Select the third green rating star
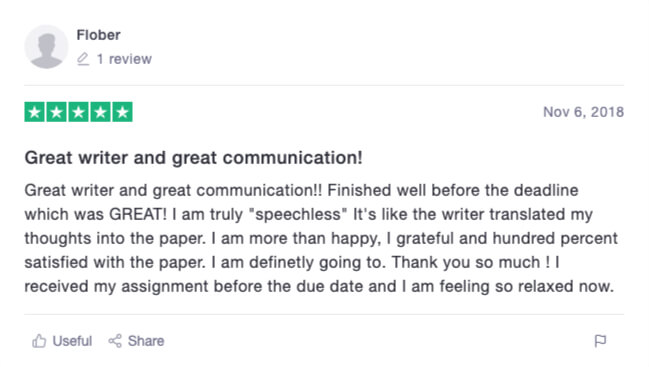This screenshot has height=367, width=649. (x=79, y=112)
